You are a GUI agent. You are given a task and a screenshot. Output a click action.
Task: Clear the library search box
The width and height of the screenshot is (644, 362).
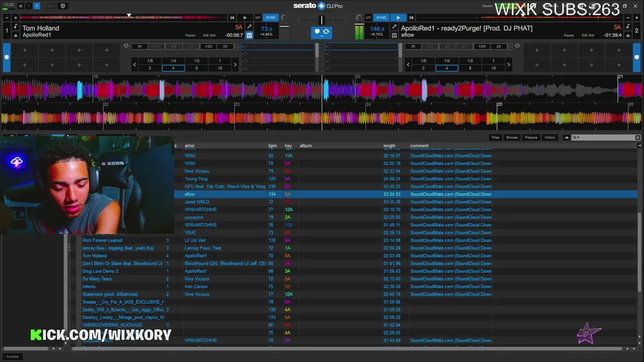coord(637,137)
